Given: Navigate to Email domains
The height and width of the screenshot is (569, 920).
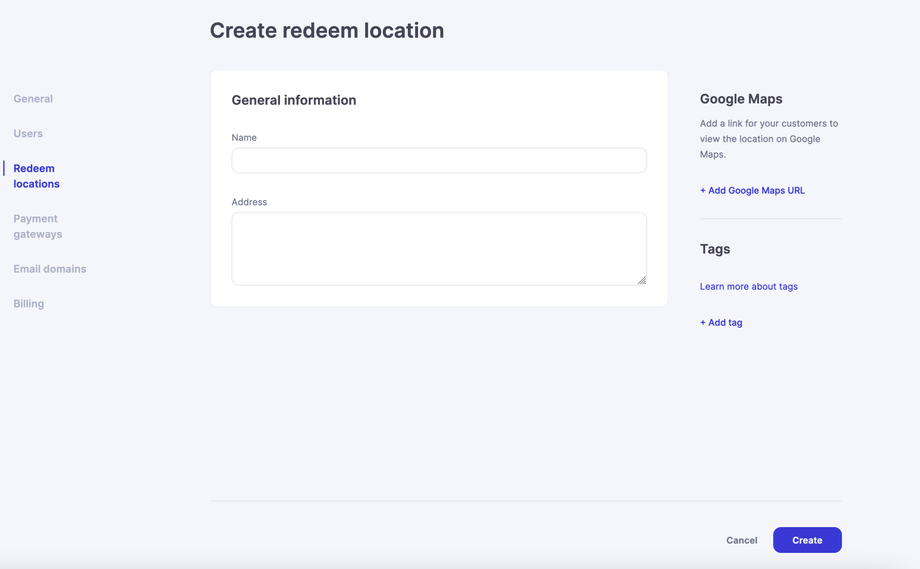Looking at the screenshot, I should point(50,269).
